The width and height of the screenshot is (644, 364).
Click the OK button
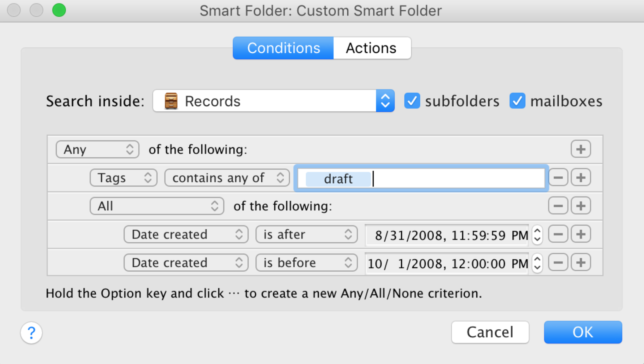tap(583, 332)
